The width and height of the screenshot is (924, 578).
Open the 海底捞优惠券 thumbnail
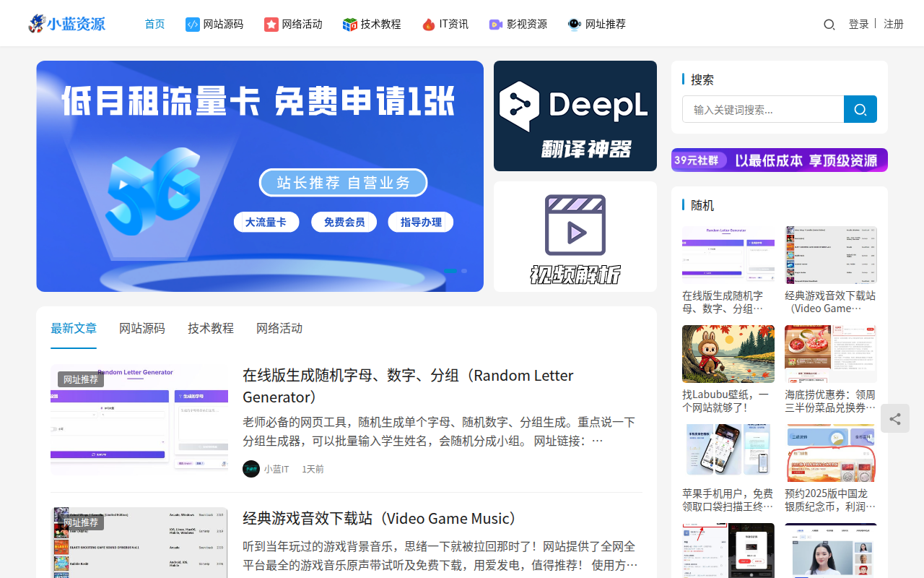coord(831,354)
